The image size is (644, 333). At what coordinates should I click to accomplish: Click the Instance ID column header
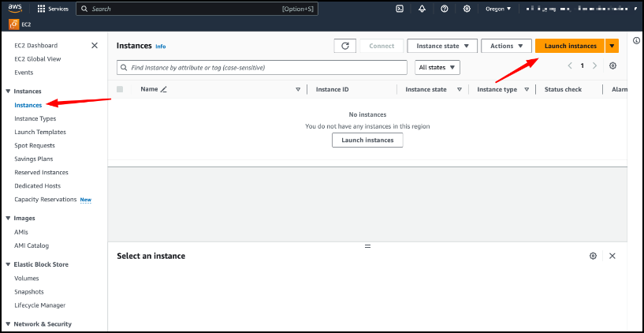(x=333, y=89)
